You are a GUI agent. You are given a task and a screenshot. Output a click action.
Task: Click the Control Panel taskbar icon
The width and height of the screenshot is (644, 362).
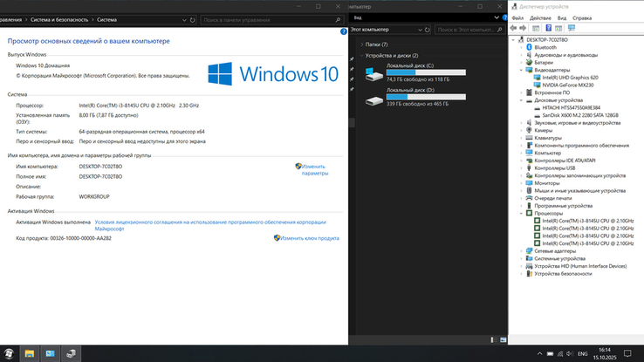(x=50, y=353)
